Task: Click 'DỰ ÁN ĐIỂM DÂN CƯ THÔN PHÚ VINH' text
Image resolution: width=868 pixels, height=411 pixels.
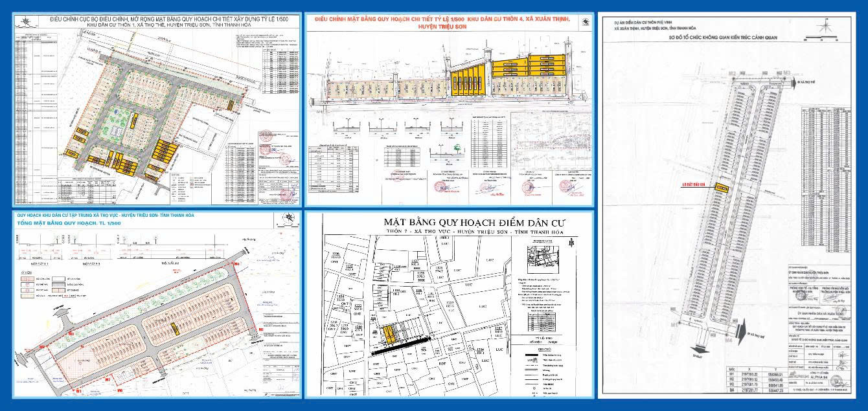Action: point(643,22)
